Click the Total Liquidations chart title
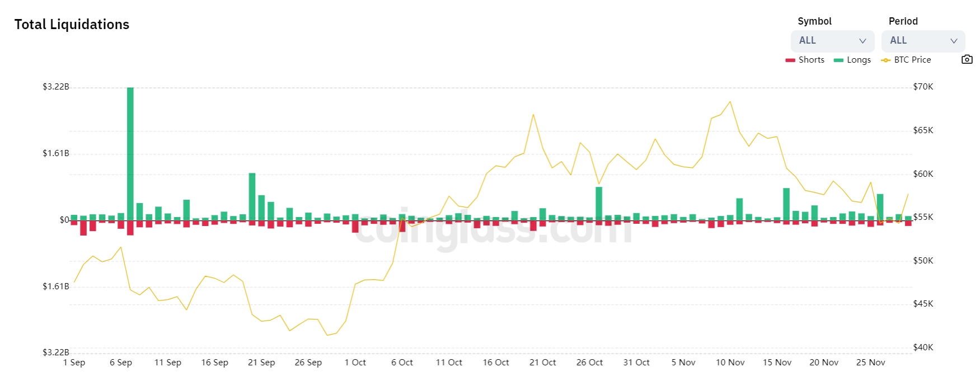This screenshot has height=381, width=980. (72, 25)
